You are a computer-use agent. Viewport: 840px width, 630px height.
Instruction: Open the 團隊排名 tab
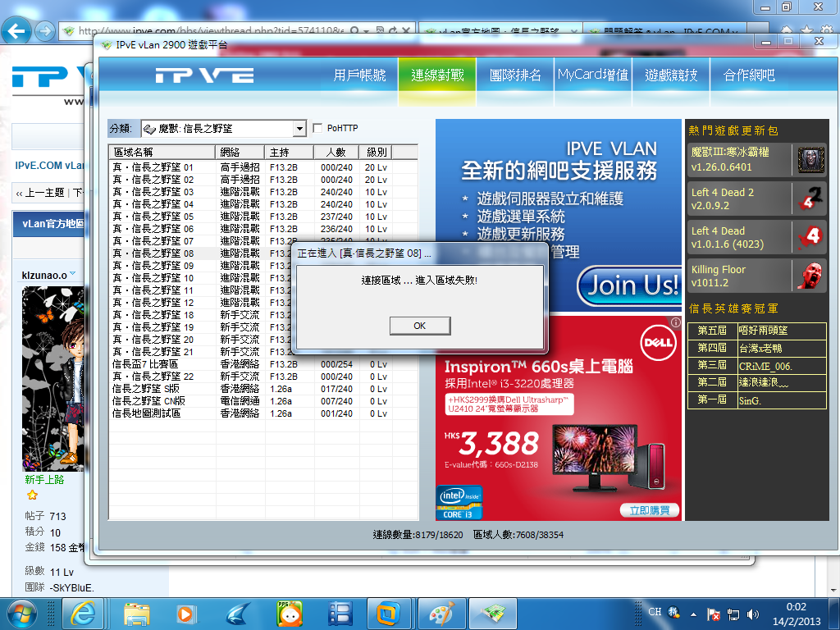click(515, 75)
